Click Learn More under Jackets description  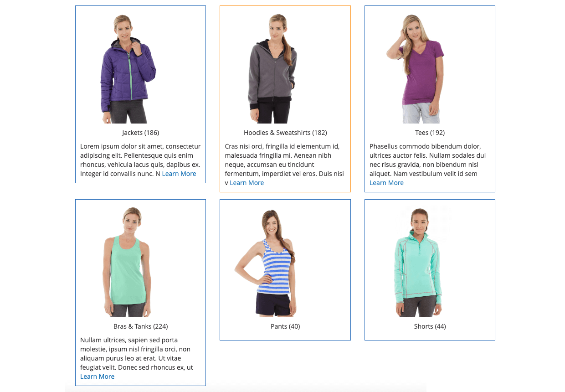(179, 174)
